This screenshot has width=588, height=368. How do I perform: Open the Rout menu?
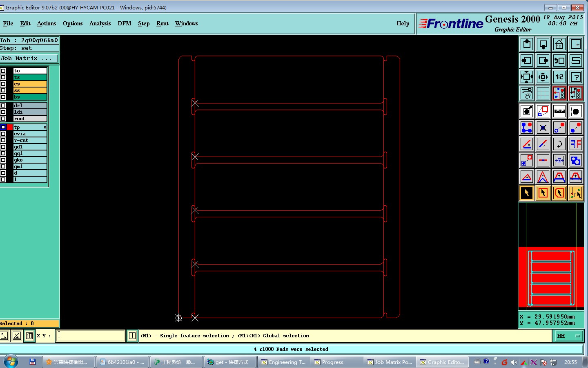coord(163,24)
